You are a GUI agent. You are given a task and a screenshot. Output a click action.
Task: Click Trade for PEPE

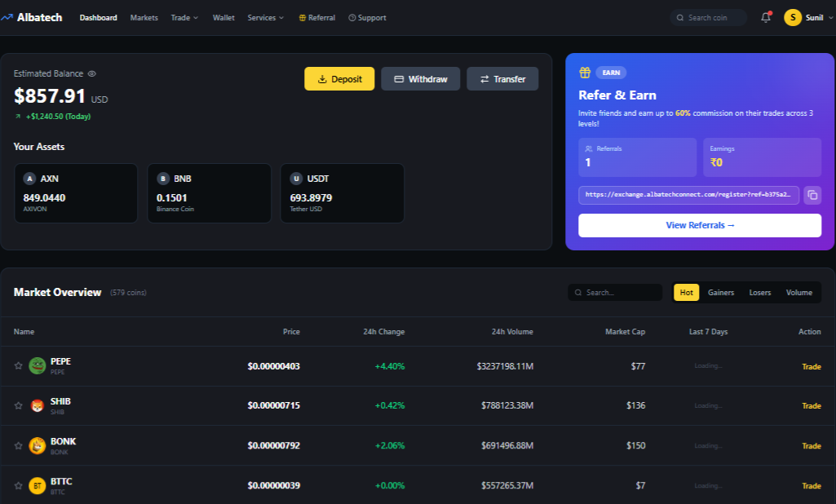[812, 366]
